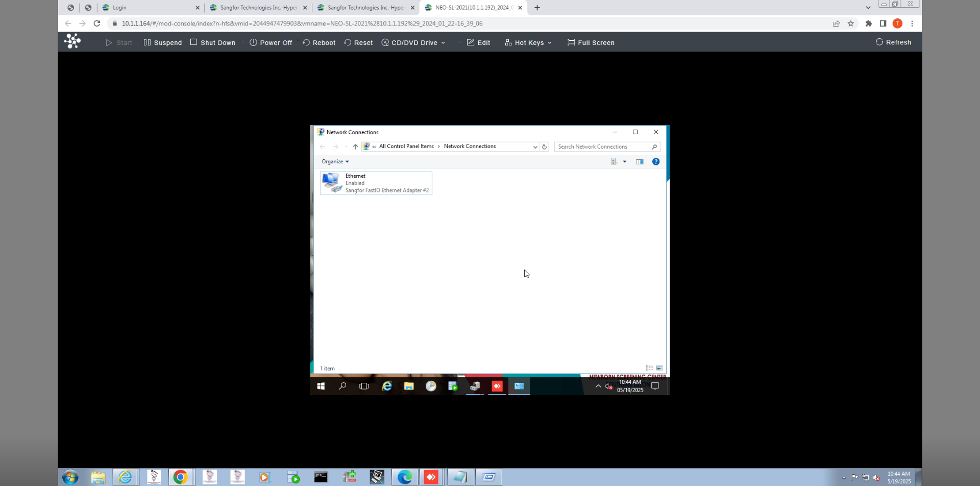Open Windows Explorer in the host taskbar
Screen dimensions: 980x486
(x=98, y=477)
